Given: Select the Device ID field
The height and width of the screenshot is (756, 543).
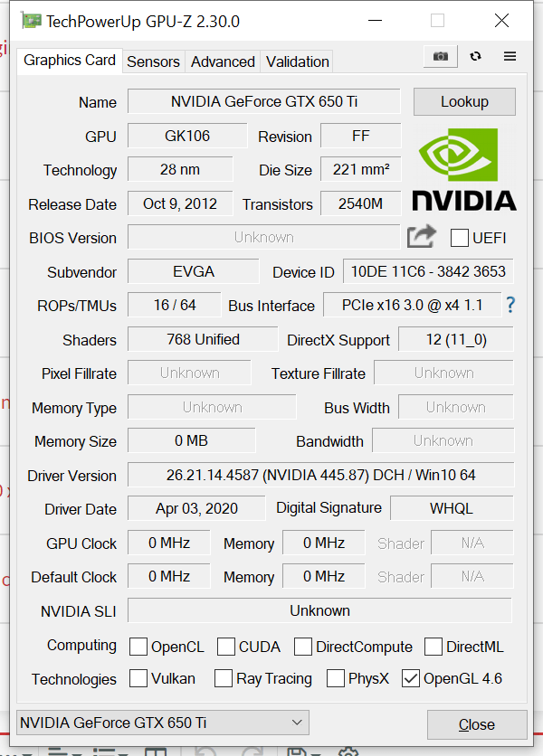Looking at the screenshot, I should pos(428,271).
